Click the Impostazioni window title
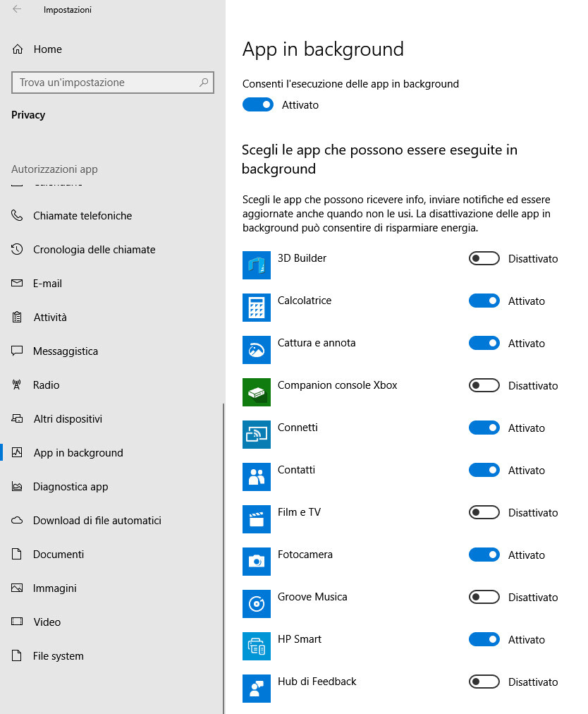Image resolution: width=588 pixels, height=714 pixels. [x=68, y=10]
